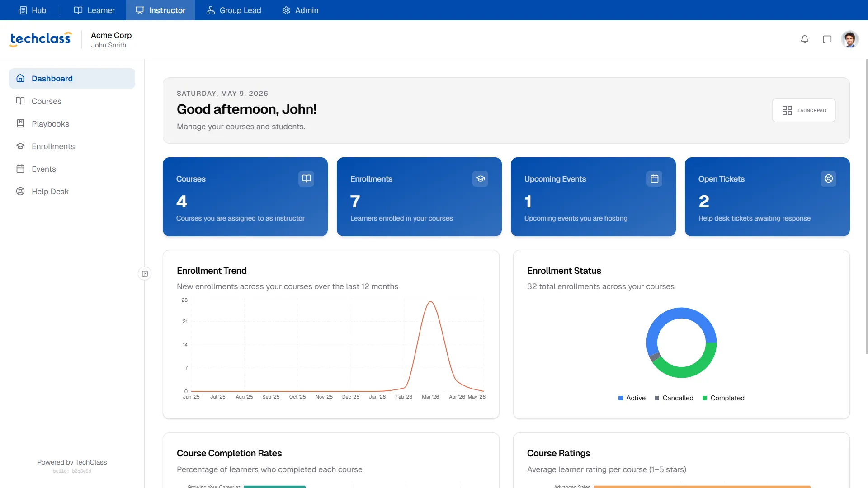Switch to the Hub tab
The width and height of the screenshot is (868, 488).
[32, 10]
